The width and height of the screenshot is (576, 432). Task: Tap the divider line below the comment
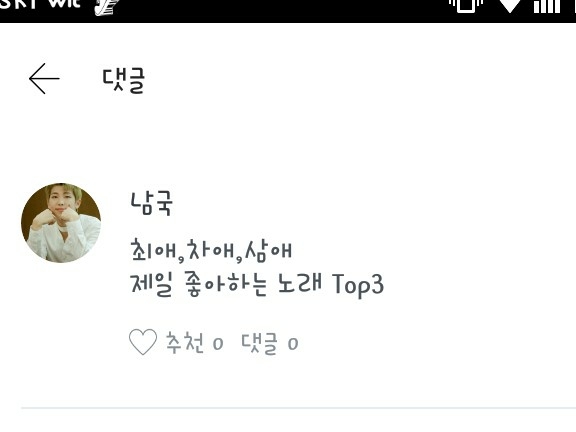pyautogui.click(x=298, y=408)
